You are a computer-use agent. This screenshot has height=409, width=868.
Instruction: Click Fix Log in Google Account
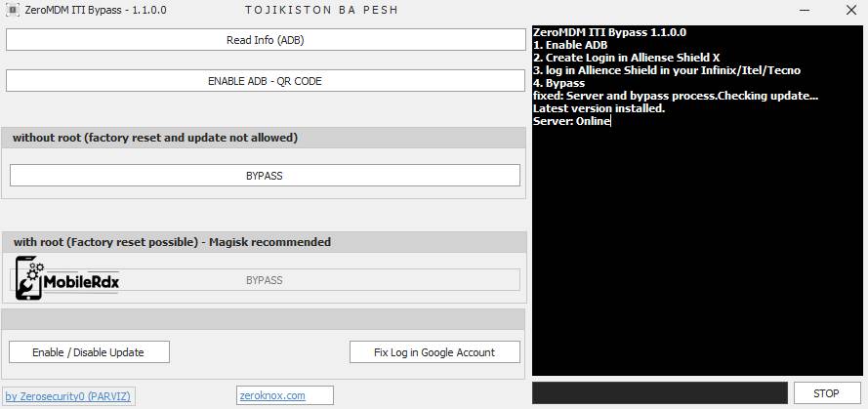(x=434, y=352)
